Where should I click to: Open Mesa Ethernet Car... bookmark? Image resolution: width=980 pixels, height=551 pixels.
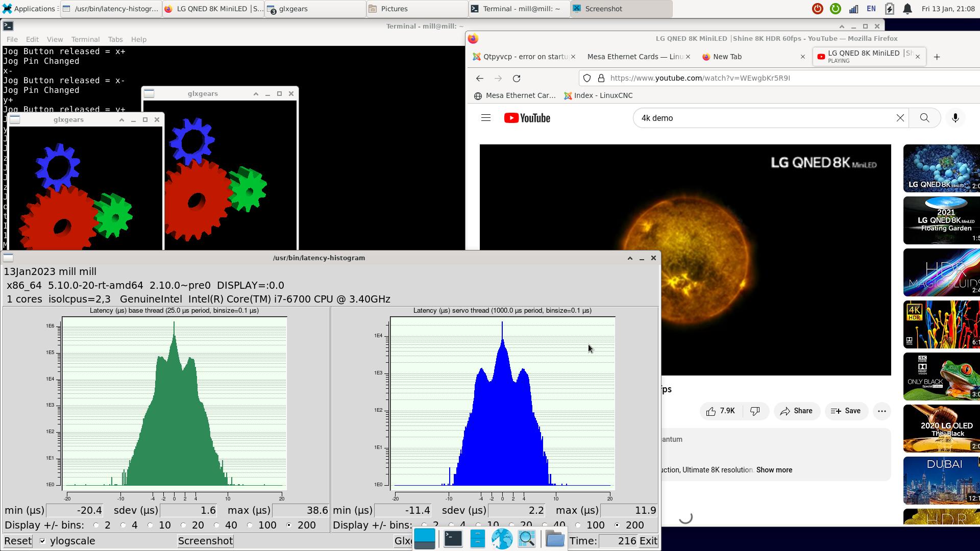coord(515,95)
